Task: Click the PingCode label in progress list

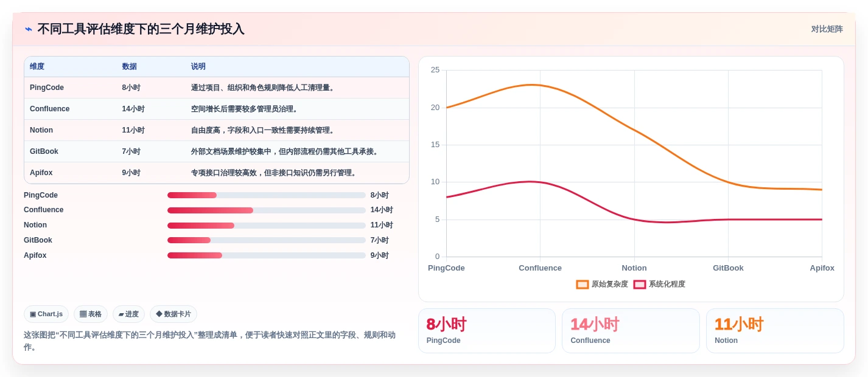Action: pos(41,195)
